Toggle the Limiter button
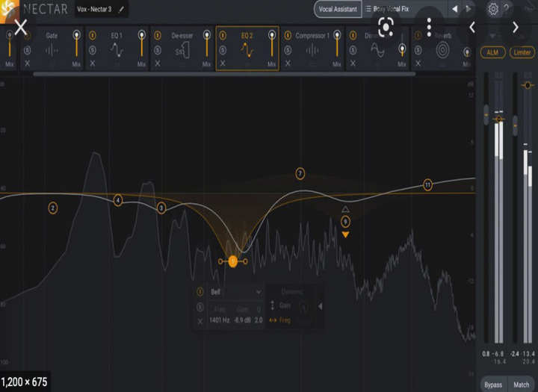Image resolution: width=538 pixels, height=392 pixels. click(x=522, y=52)
